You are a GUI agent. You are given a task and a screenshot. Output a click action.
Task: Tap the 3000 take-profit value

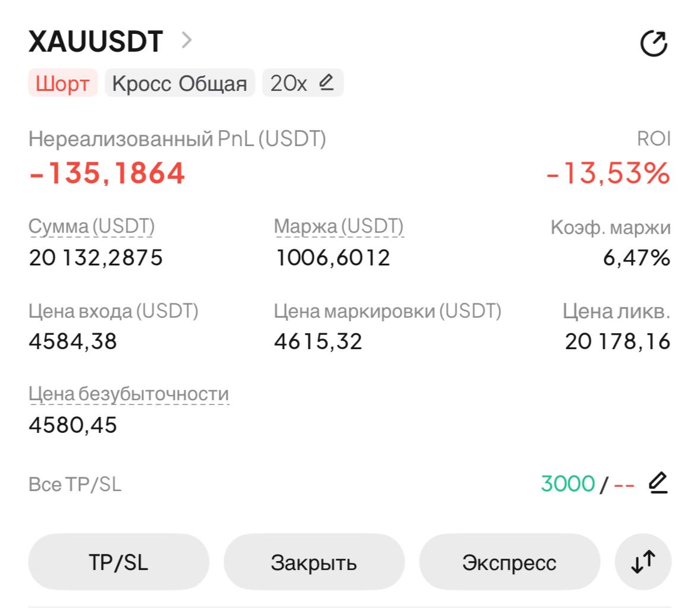click(568, 483)
